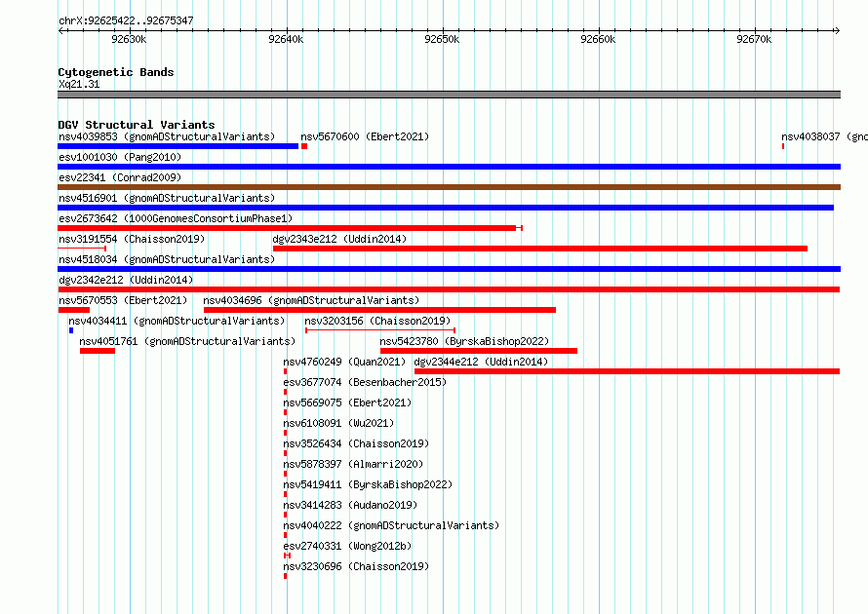The width and height of the screenshot is (868, 614).
Task: Click the nsv5419411 (ByrskaBishop2022) label
Action: pos(368,484)
